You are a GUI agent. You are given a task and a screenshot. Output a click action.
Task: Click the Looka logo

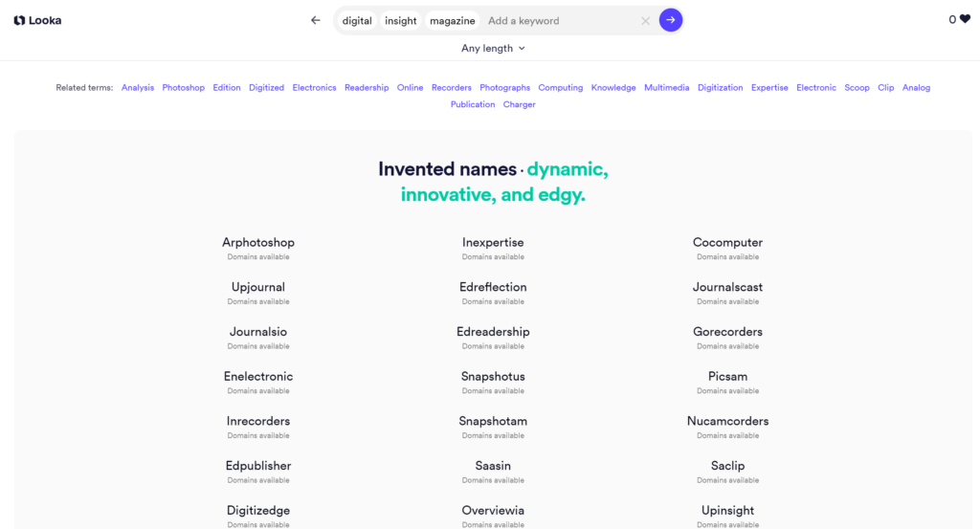(x=37, y=20)
